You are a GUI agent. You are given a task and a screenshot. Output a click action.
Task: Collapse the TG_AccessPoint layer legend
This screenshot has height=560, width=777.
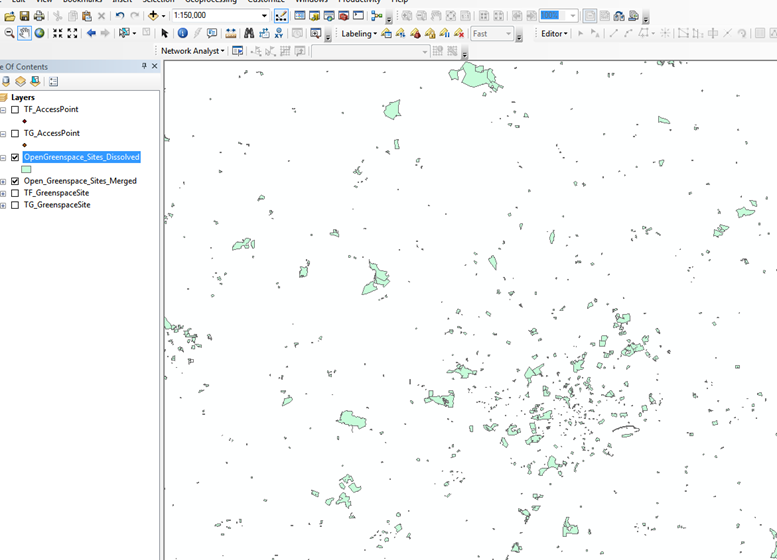point(3,134)
